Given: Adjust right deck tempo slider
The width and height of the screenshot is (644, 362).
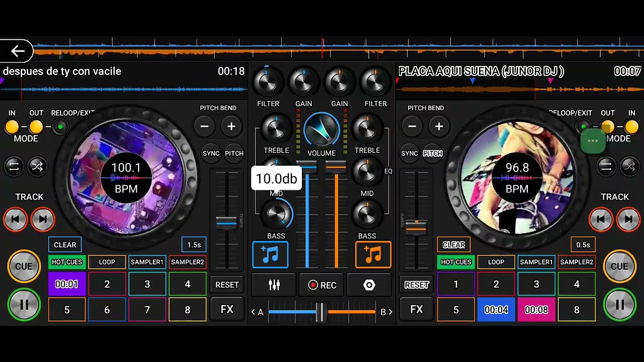Looking at the screenshot, I should coord(416,227).
